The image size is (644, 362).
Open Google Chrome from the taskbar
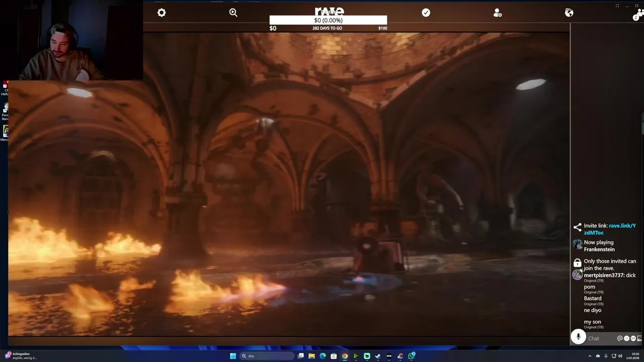tap(345, 356)
